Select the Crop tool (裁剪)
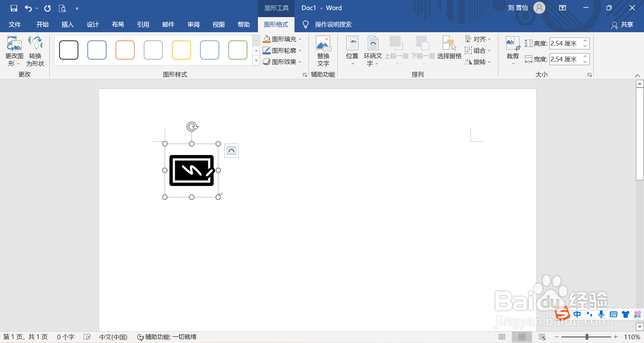Viewport: 644px width, 343px height. (x=512, y=50)
